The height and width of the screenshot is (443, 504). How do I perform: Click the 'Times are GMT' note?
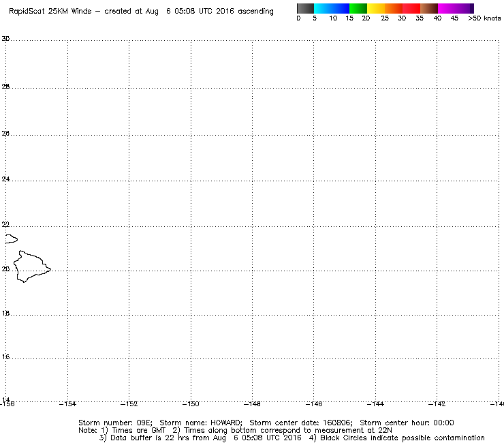coord(138,431)
